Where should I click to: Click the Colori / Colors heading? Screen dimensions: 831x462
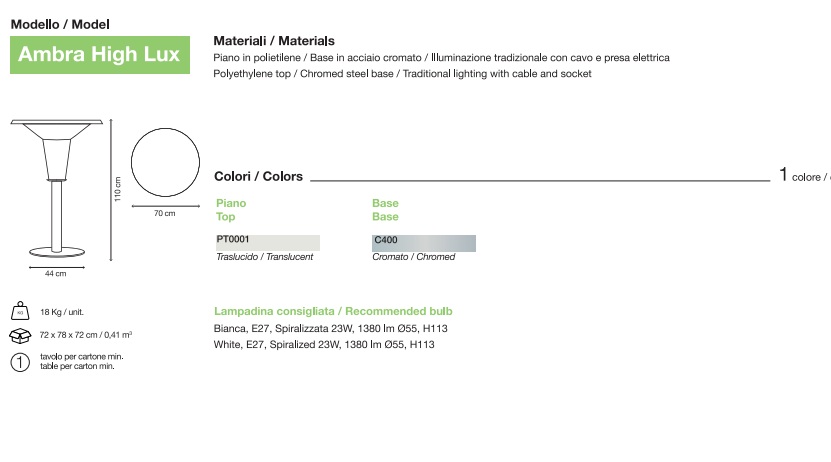259,177
